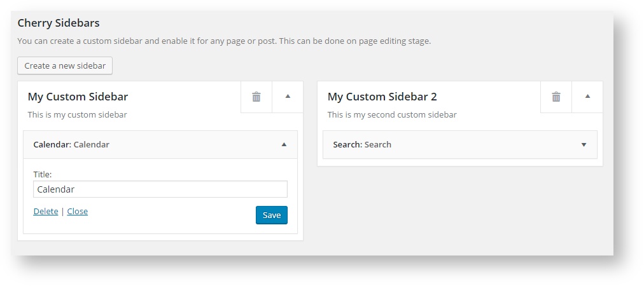Click the Close link in Calendar widget

click(x=78, y=211)
